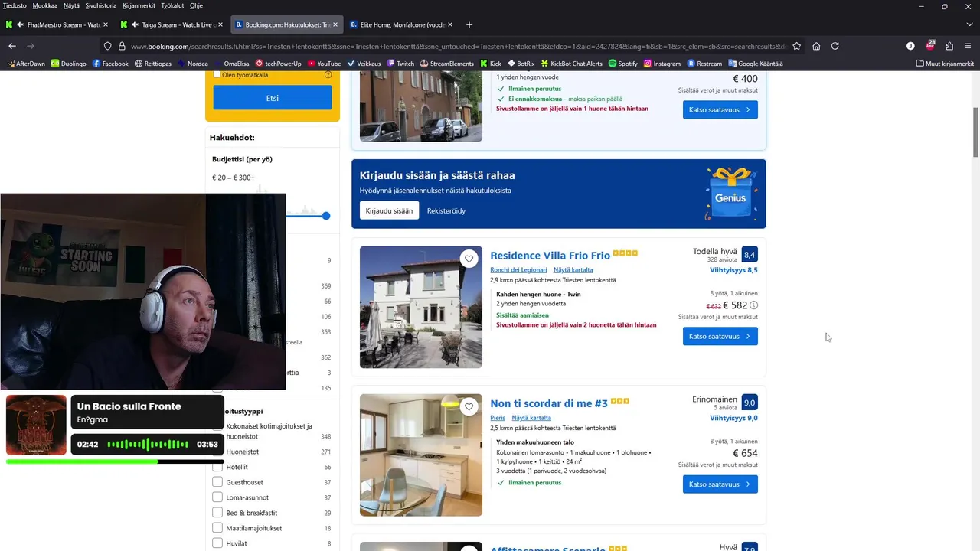Click Kirjaudu sisään in Genius banner
This screenshot has height=551, width=980.
click(389, 210)
